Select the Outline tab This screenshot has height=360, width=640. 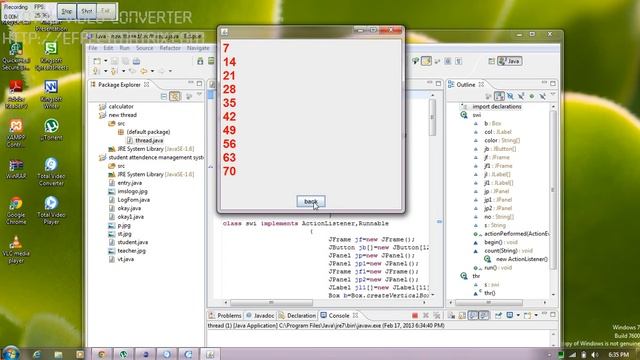tap(466, 84)
